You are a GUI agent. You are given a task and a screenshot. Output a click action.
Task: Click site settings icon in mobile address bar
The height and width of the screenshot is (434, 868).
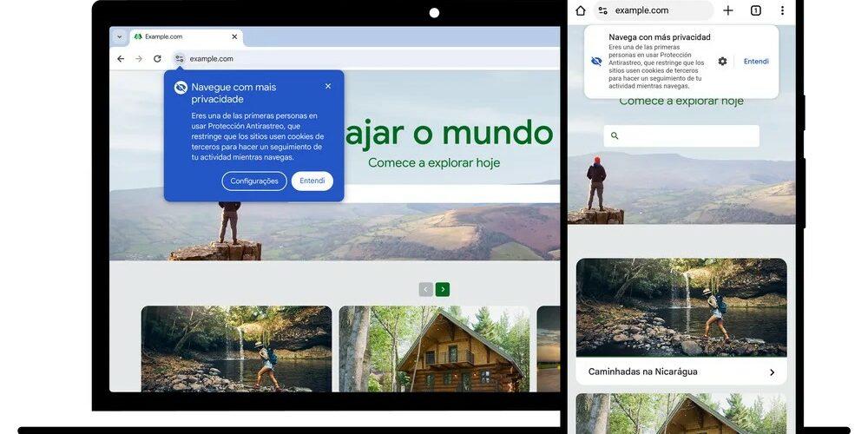[x=602, y=10]
